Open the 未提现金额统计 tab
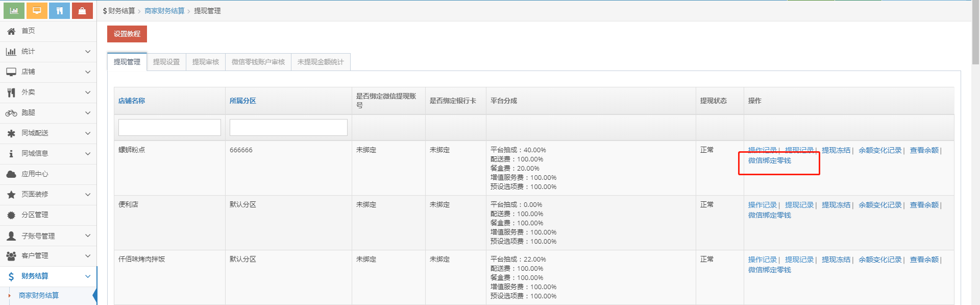Viewport: 980px width, 305px height. pos(321,62)
